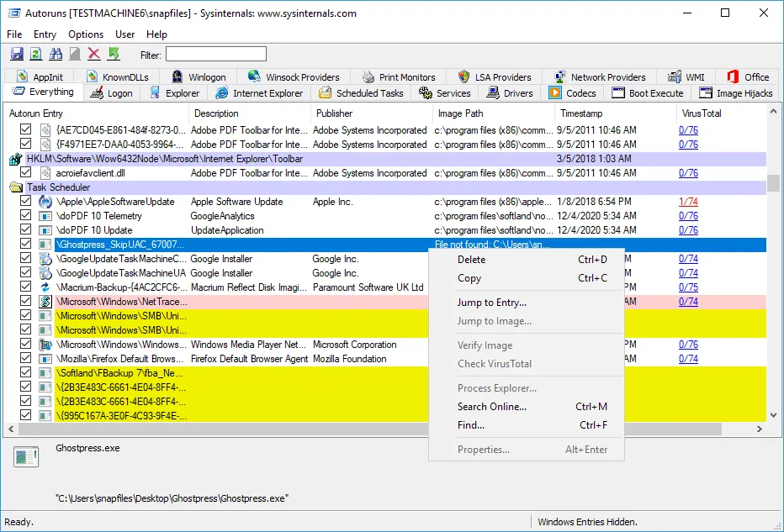The width and height of the screenshot is (784, 532).
Task: Uncheck the doPDF 10 Update checkbox
Action: [25, 229]
